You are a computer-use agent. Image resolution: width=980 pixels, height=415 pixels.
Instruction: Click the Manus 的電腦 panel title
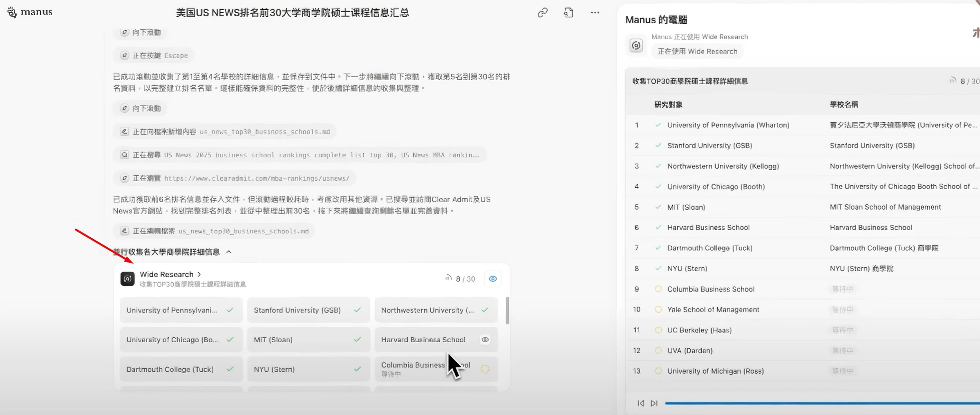[x=656, y=20]
